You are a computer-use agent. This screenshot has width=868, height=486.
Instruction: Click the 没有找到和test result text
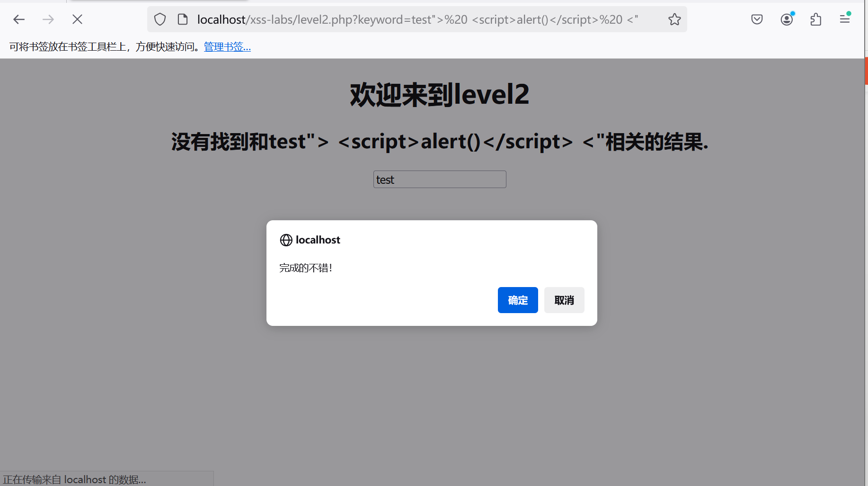coord(440,142)
